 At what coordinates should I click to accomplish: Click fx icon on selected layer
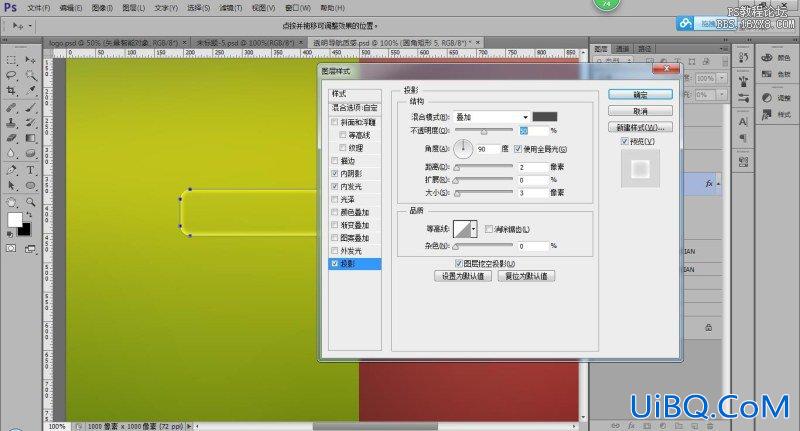[709, 184]
